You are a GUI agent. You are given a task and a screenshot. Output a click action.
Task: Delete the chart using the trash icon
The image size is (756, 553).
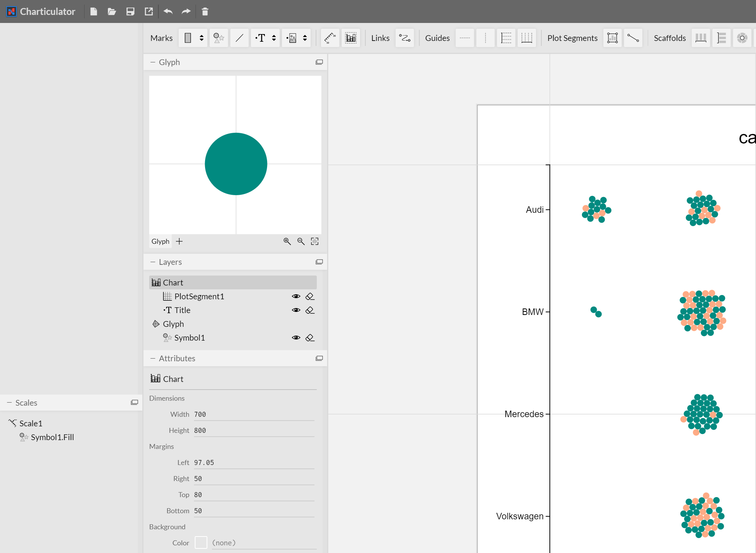coord(205,11)
